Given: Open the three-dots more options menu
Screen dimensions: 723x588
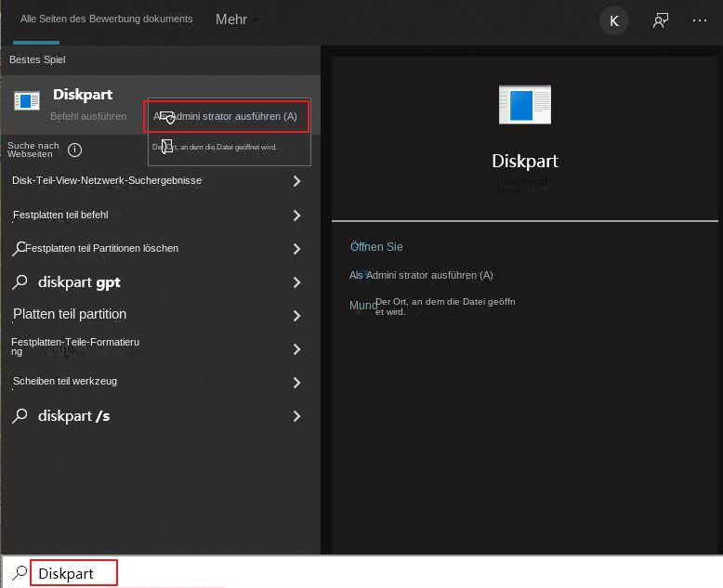Looking at the screenshot, I should (700, 20).
